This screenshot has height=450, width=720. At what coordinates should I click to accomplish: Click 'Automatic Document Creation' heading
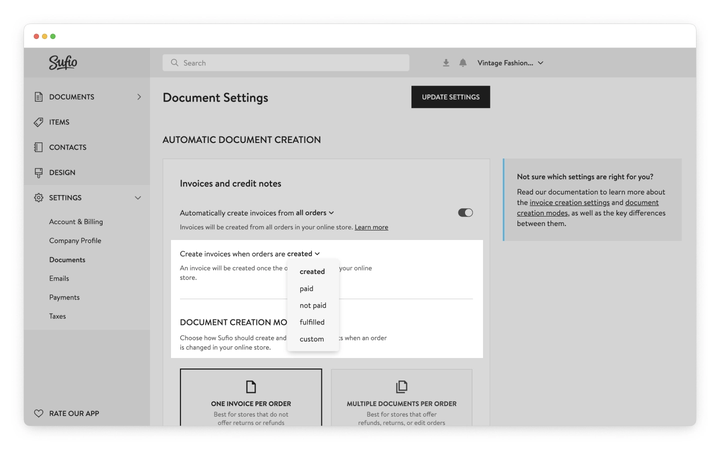[x=242, y=140]
